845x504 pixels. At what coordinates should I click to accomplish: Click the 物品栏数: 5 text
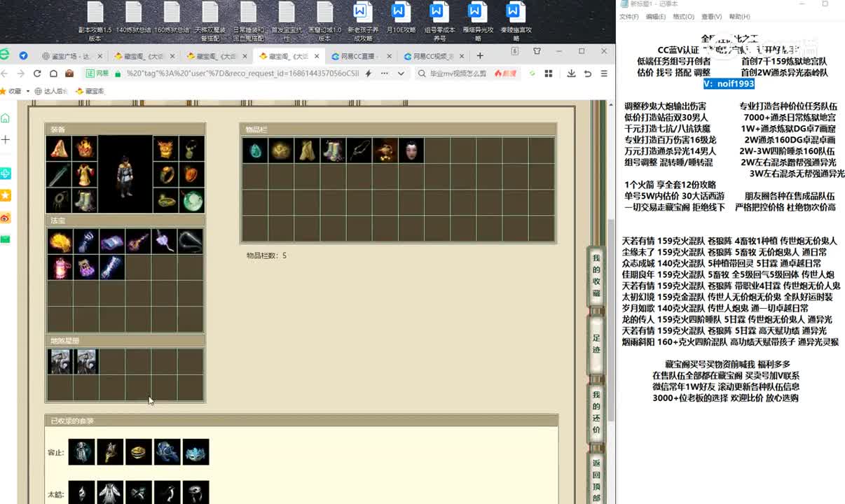point(266,255)
